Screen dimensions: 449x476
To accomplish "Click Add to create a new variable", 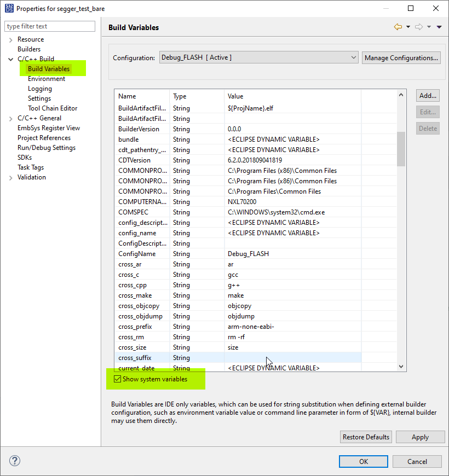I will click(428, 95).
